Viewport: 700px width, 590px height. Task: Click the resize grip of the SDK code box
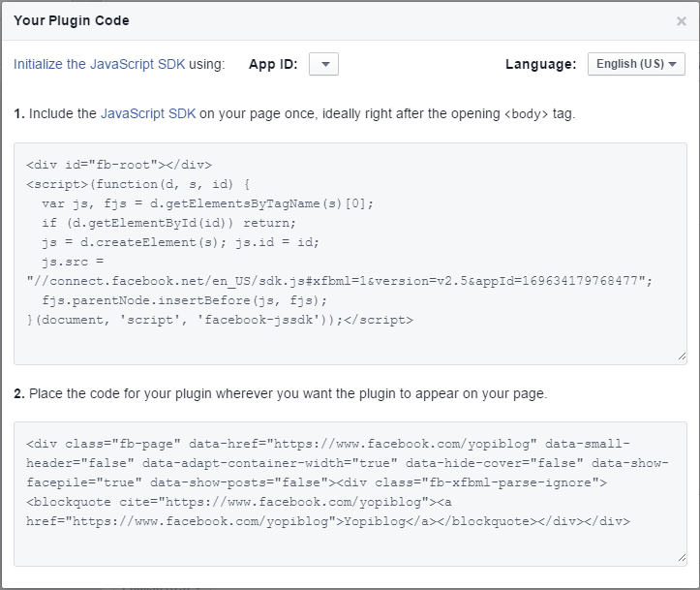[x=682, y=356]
